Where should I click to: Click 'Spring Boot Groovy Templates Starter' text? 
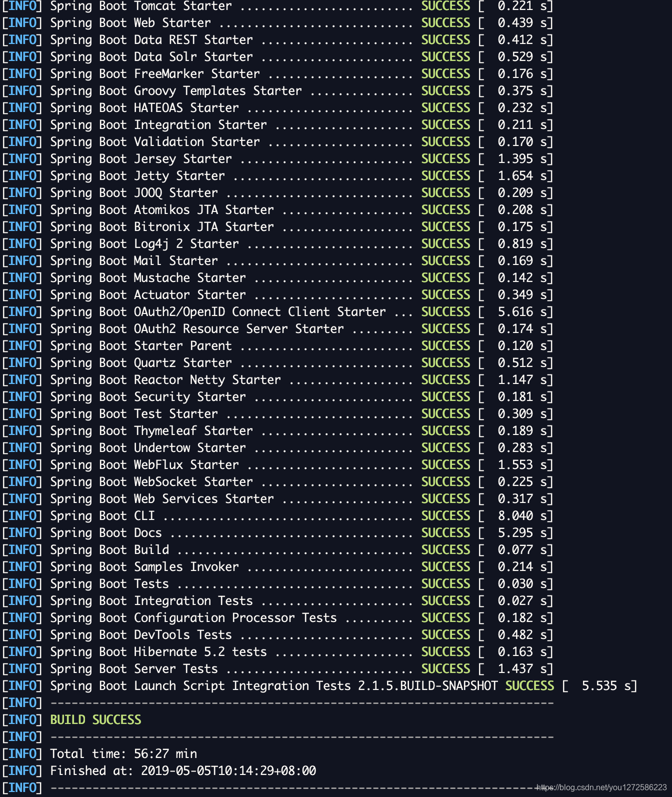click(x=176, y=91)
